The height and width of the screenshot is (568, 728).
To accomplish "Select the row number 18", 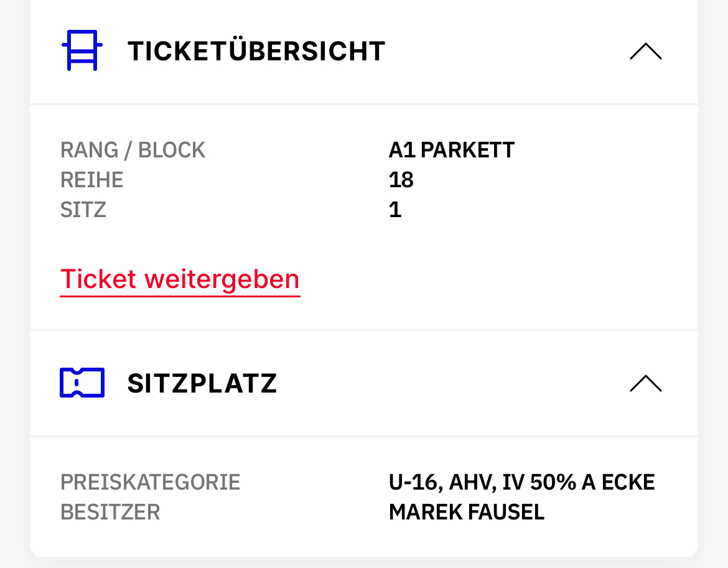I will point(401,180).
